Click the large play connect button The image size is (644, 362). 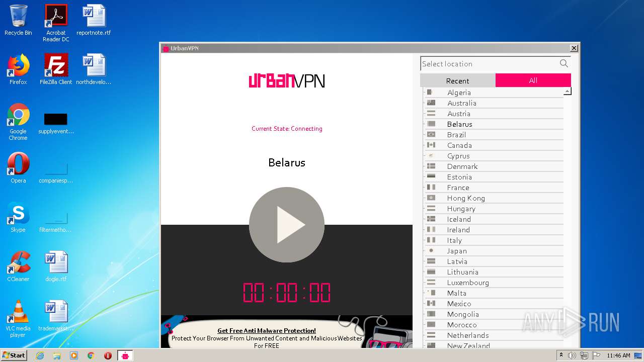pos(287,225)
